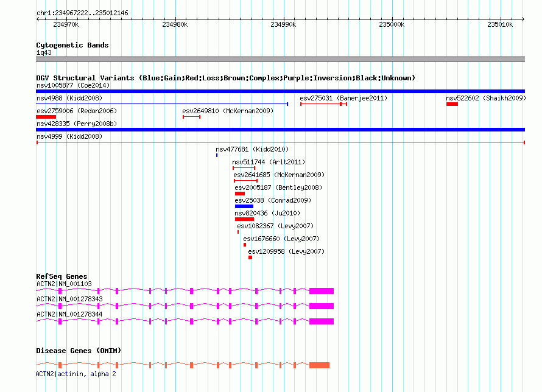
Task: Click the RefSeq Genes track heading
Action: tap(62, 276)
